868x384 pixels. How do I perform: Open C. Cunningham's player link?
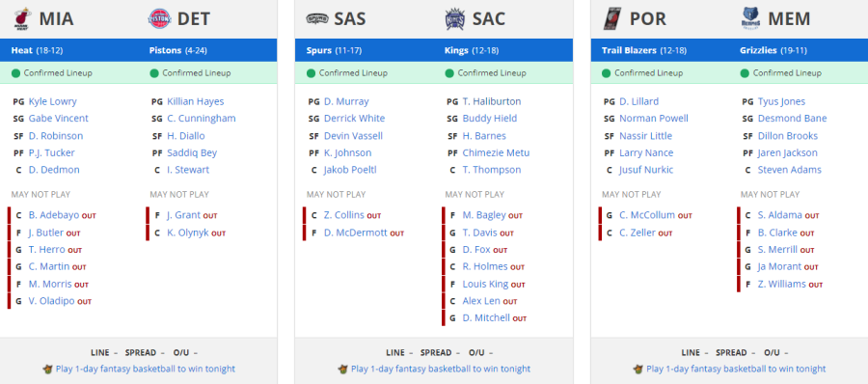(x=202, y=119)
